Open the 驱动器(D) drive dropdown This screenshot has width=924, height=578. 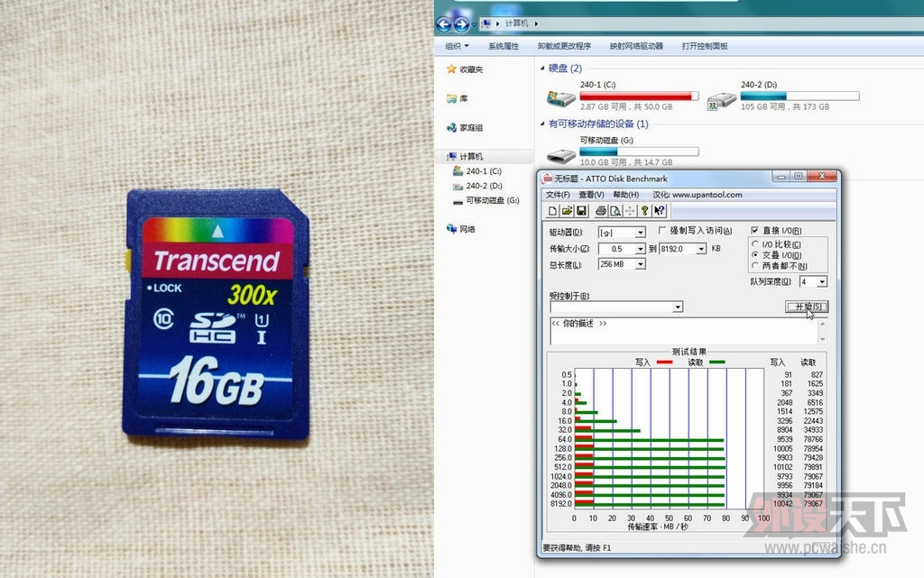point(640,233)
